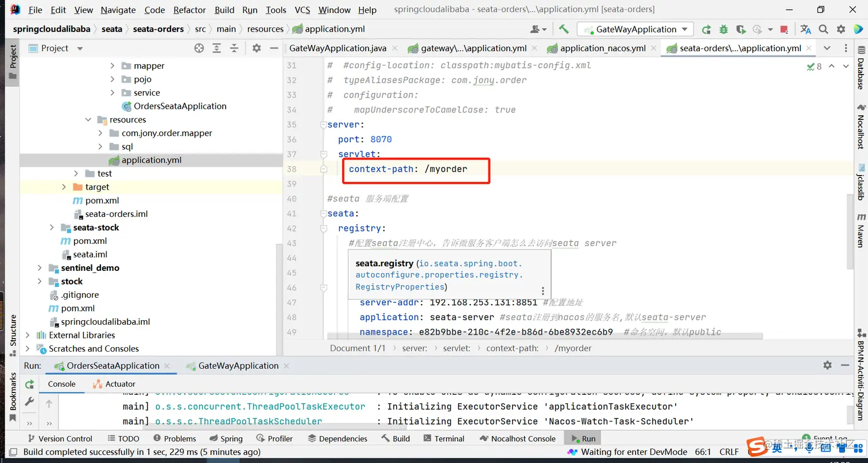Open the Translate icon in the toolbar
Screen dimensions: 868x463
coord(805,29)
